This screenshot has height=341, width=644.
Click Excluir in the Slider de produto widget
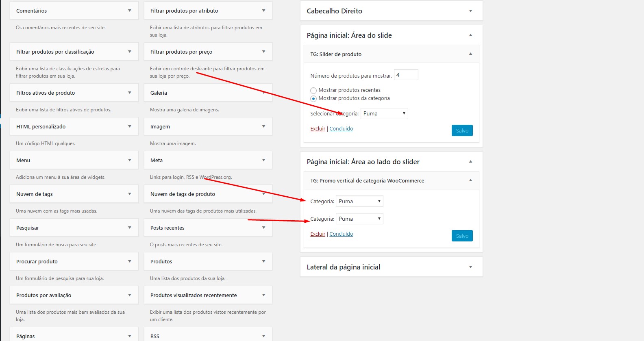pyautogui.click(x=318, y=129)
